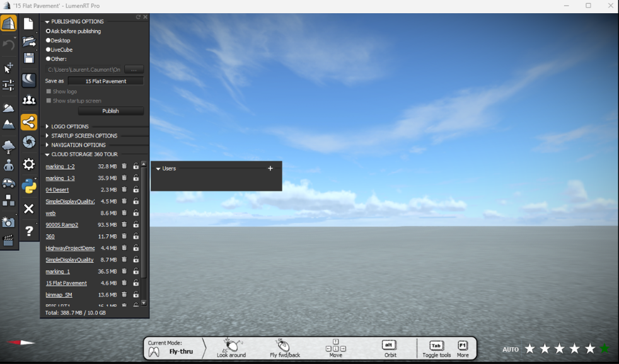Image resolution: width=619 pixels, height=364 pixels.
Task: Click the Toggle tools Tab hint
Action: point(436,349)
